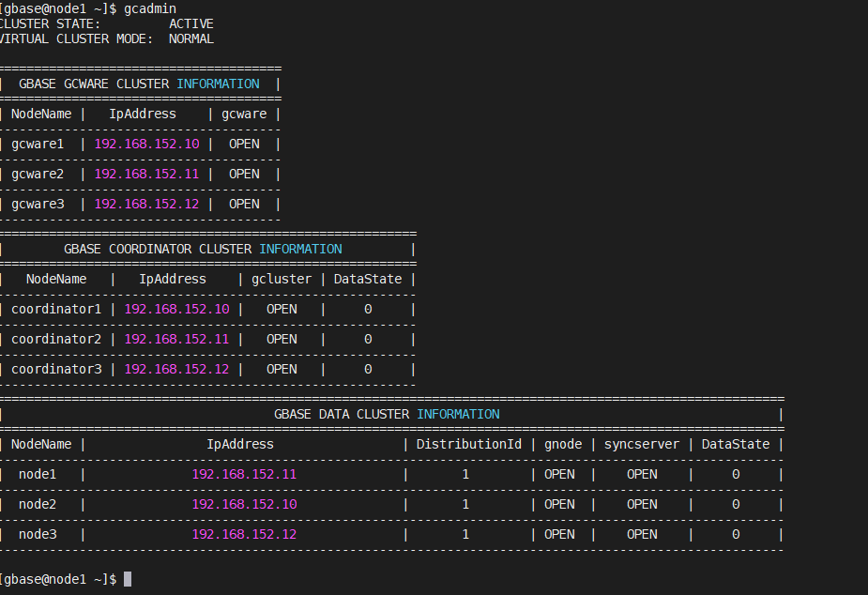The image size is (868, 595).
Task: Click the GBASE COORDINATOR CLUSTER heading
Action: click(158, 249)
